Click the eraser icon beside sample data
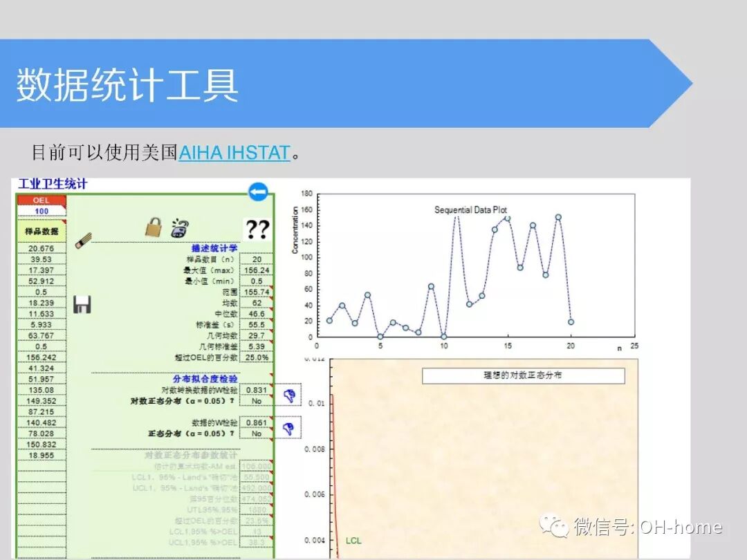The height and width of the screenshot is (560, 747). (83, 241)
